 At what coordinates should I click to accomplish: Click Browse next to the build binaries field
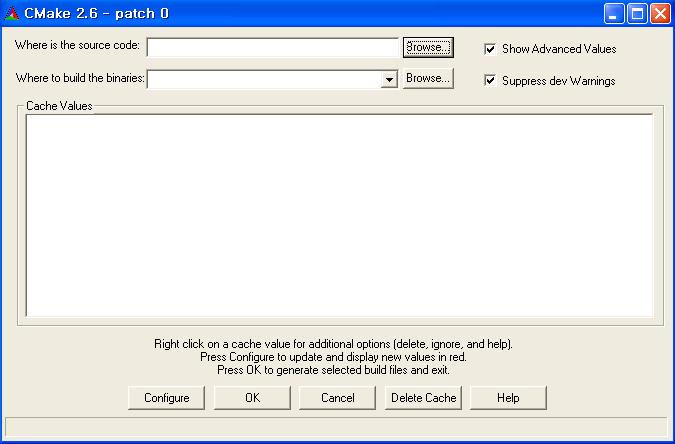point(428,78)
